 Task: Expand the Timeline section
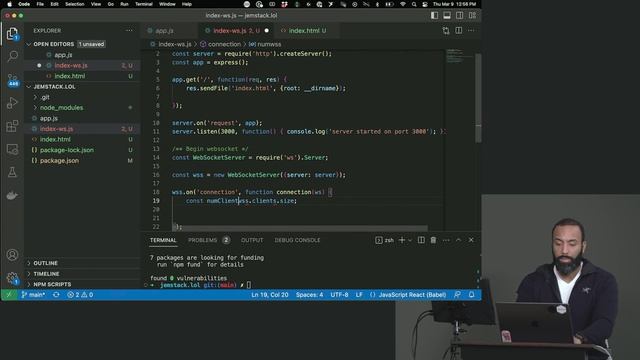point(82,274)
